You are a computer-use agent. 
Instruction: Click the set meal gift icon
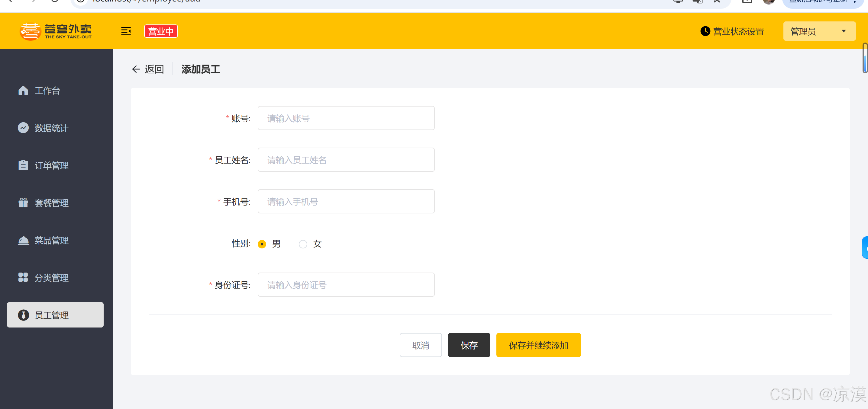pyautogui.click(x=23, y=203)
